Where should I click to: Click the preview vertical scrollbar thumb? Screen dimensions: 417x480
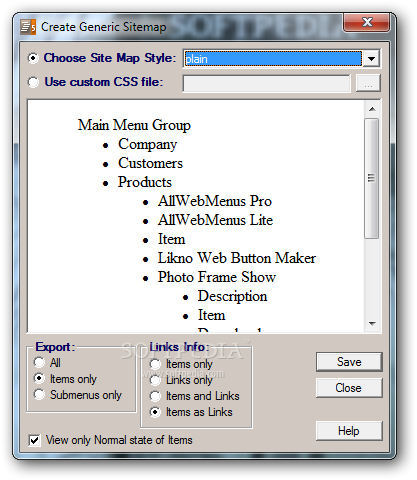(x=372, y=178)
